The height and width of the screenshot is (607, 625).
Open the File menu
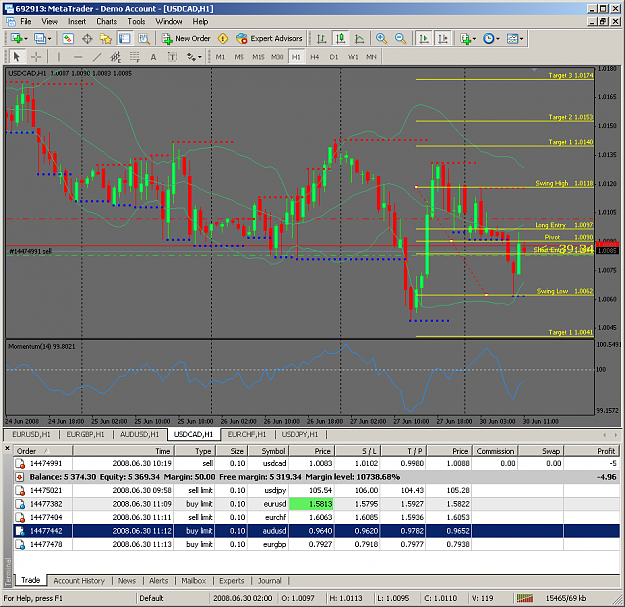26,22
